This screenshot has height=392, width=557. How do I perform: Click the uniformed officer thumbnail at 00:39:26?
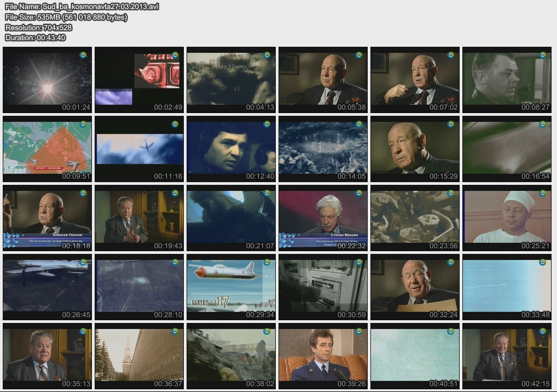point(323,356)
